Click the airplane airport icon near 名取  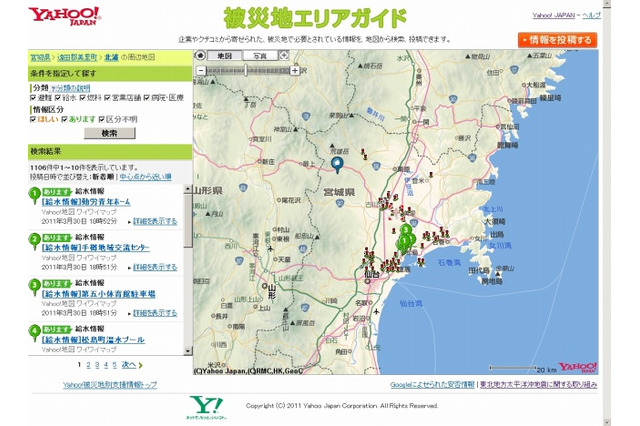(376, 312)
